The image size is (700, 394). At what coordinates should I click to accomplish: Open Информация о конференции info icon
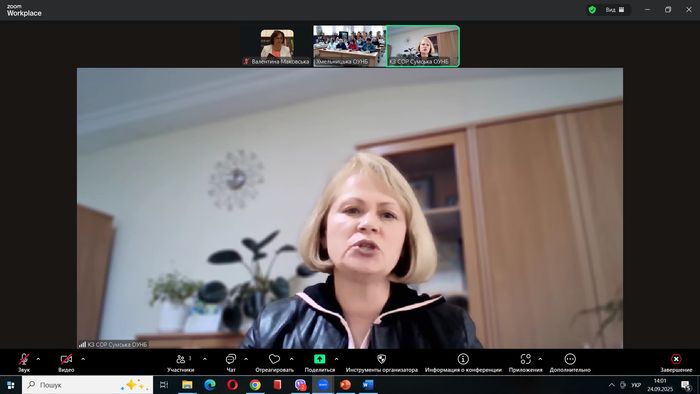click(463, 359)
